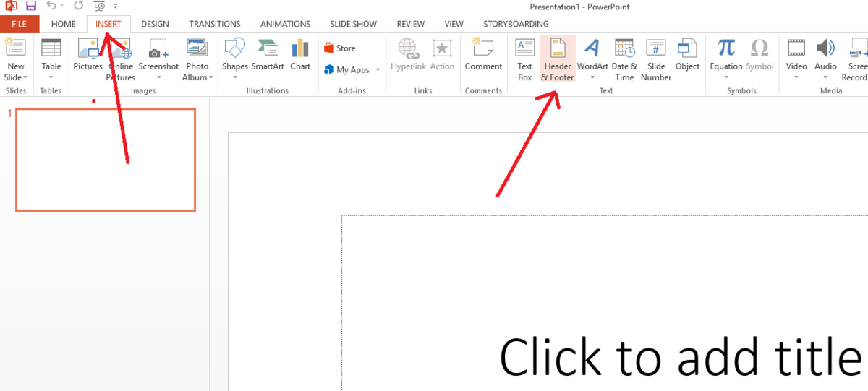Click the Hyperlink button
Viewport: 868px width, 391px height.
(x=408, y=55)
